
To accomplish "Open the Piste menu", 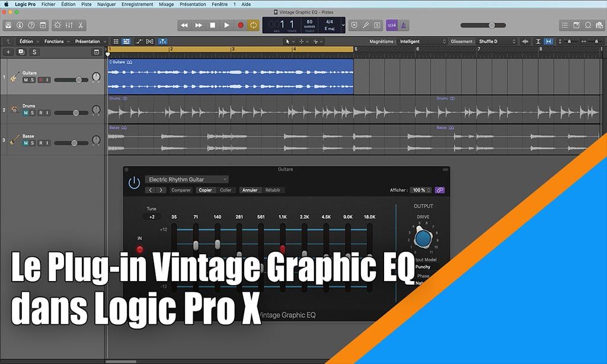I will point(87,4).
